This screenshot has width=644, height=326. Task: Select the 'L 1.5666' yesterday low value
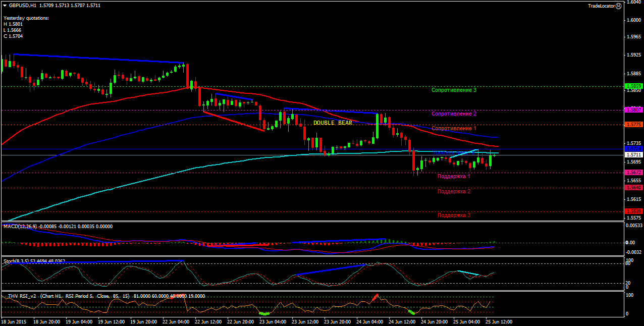(13, 30)
